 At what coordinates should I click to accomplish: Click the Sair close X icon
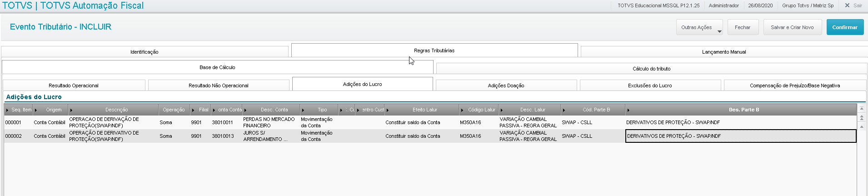tap(847, 5)
